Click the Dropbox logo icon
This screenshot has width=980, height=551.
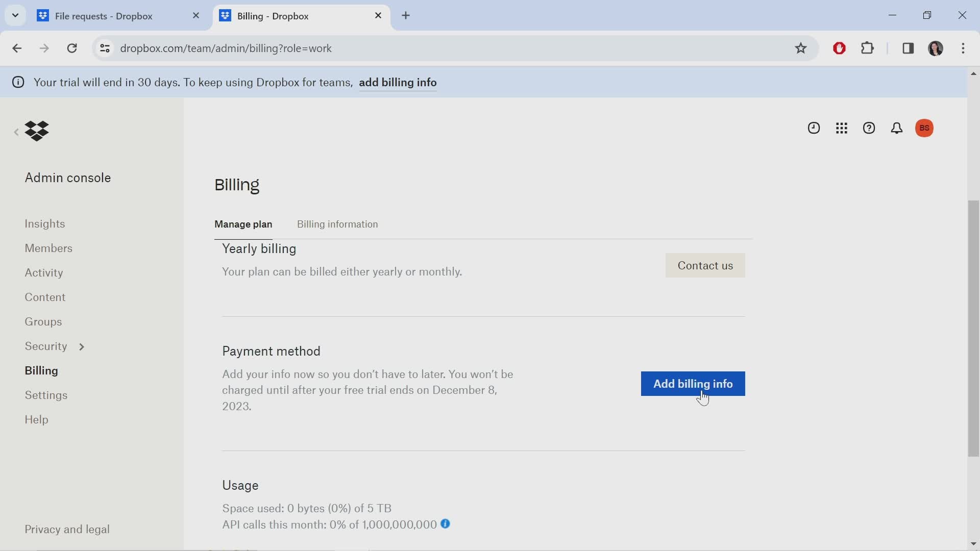click(x=37, y=130)
